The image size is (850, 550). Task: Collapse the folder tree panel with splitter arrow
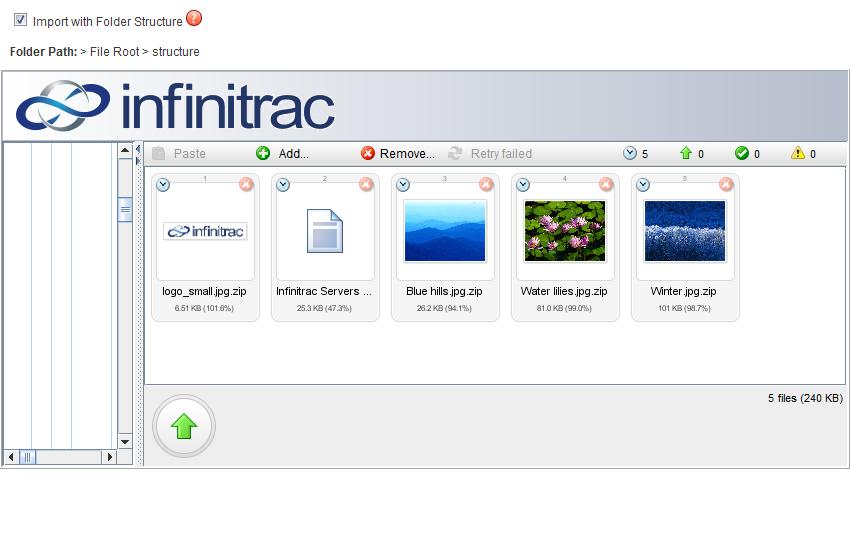coord(138,148)
